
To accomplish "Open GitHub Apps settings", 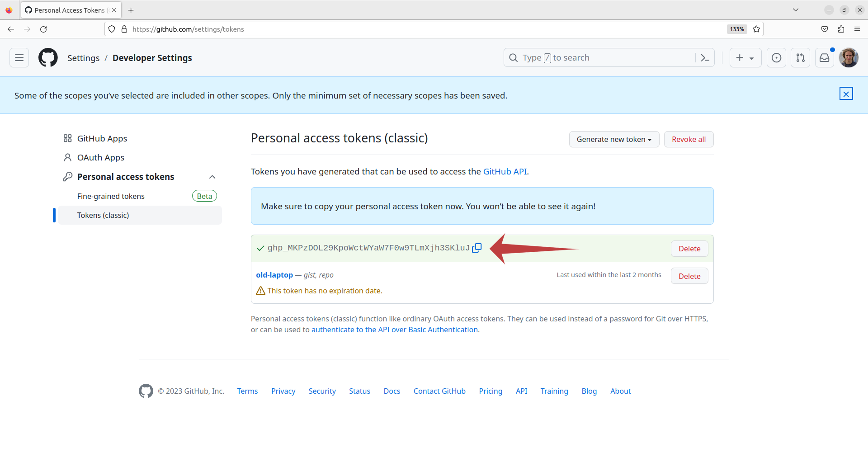I will [102, 139].
